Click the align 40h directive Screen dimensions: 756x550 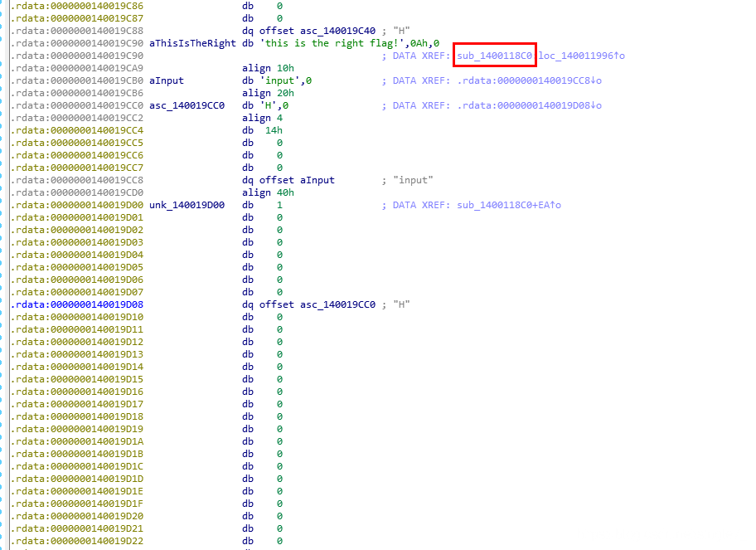(268, 193)
